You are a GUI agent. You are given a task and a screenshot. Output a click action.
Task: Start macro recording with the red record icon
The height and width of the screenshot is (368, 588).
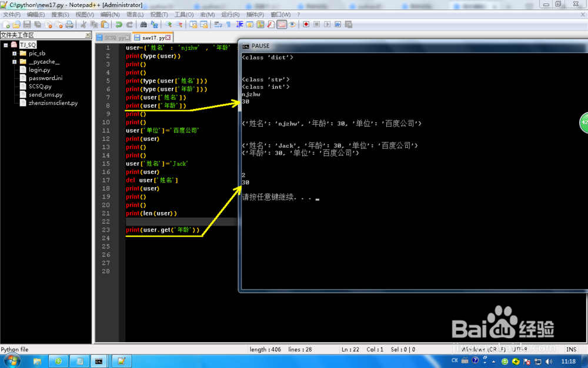(x=305, y=25)
